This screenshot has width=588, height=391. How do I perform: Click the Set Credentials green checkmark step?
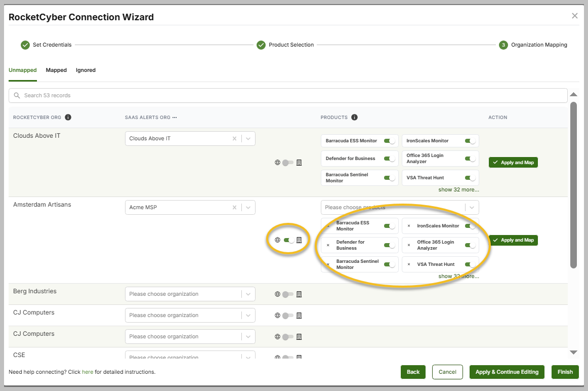coord(25,45)
